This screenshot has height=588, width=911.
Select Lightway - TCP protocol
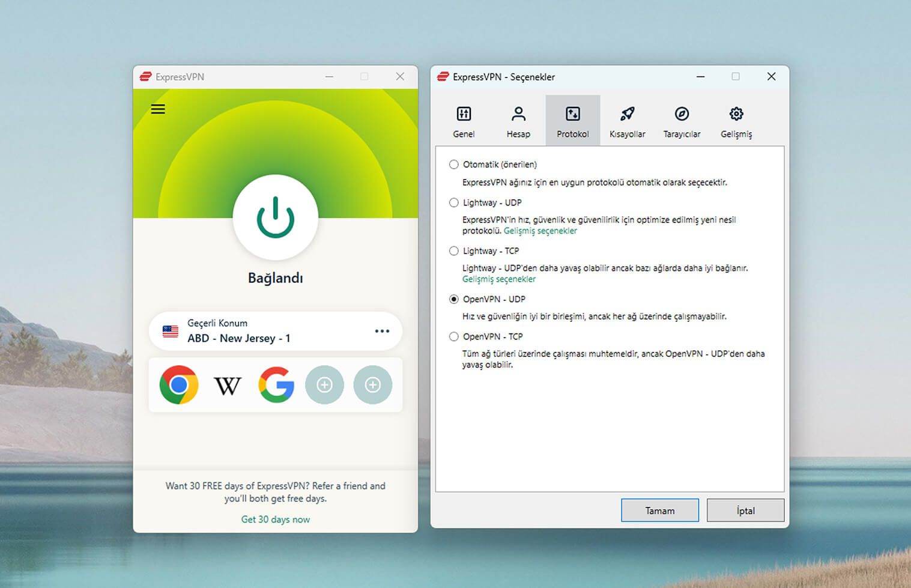(454, 251)
